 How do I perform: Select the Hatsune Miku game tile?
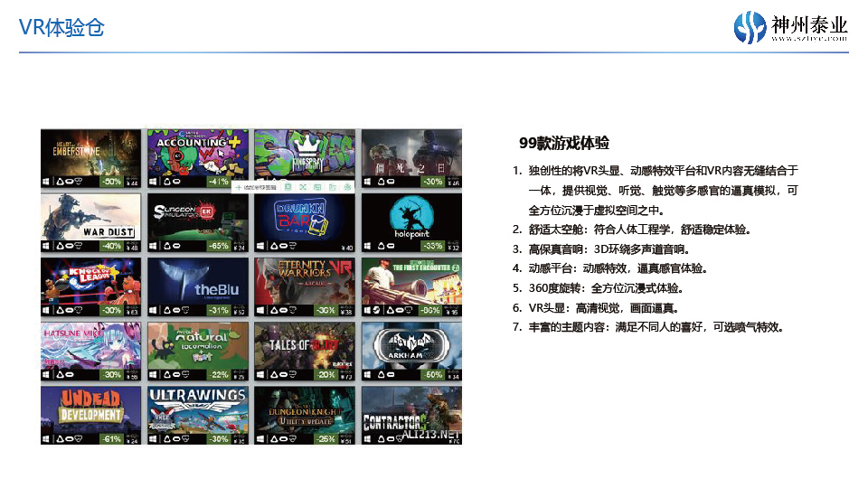(x=90, y=352)
